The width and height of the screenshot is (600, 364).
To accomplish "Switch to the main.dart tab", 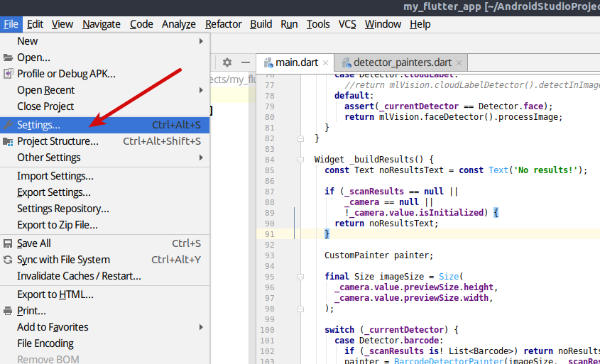I will (x=296, y=62).
